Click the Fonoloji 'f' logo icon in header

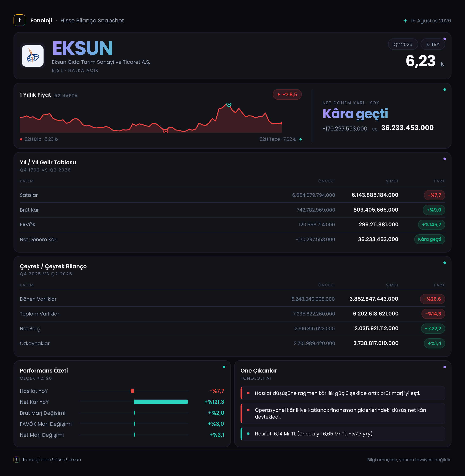point(19,20)
